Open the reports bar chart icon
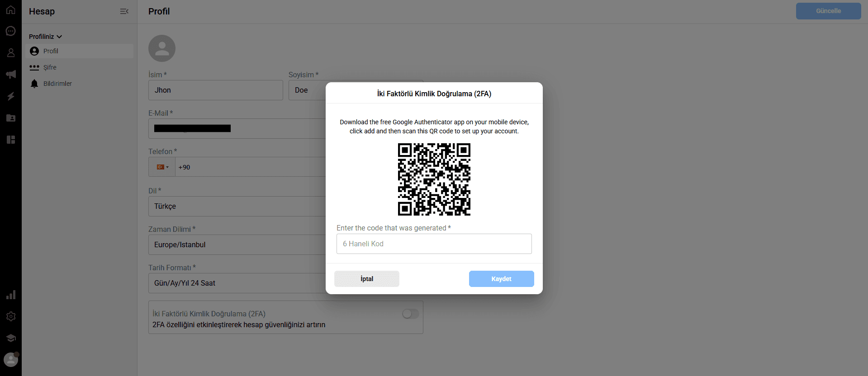 click(x=11, y=295)
